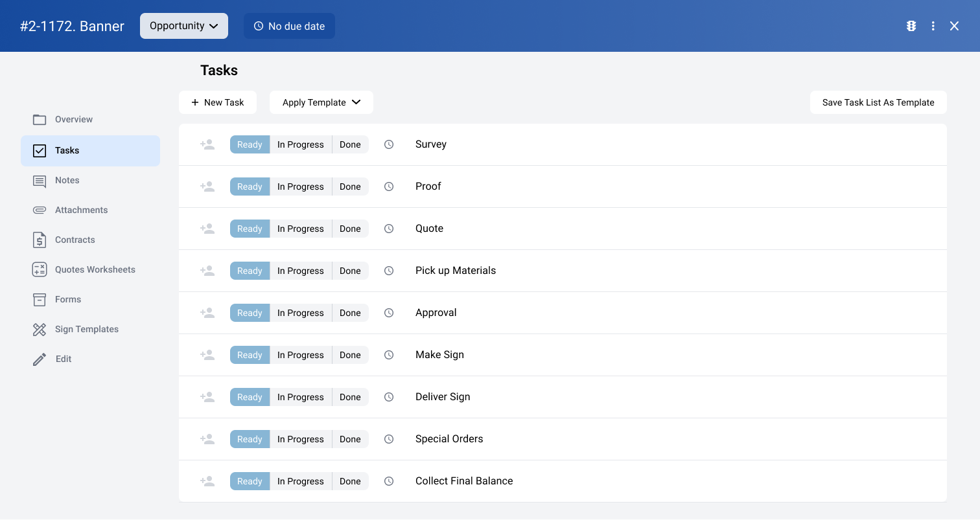Click the No due date field
This screenshot has height=520, width=980.
click(289, 26)
